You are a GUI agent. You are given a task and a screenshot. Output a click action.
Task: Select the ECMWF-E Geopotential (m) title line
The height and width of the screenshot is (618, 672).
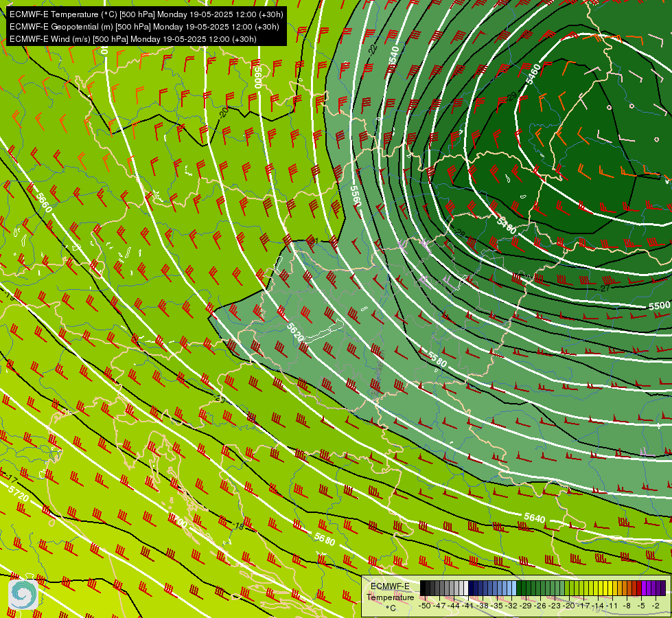pyautogui.click(x=144, y=27)
